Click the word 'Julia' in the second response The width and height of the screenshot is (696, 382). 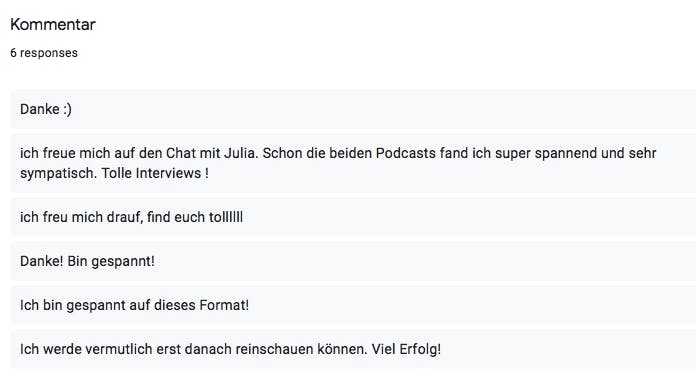click(x=241, y=153)
